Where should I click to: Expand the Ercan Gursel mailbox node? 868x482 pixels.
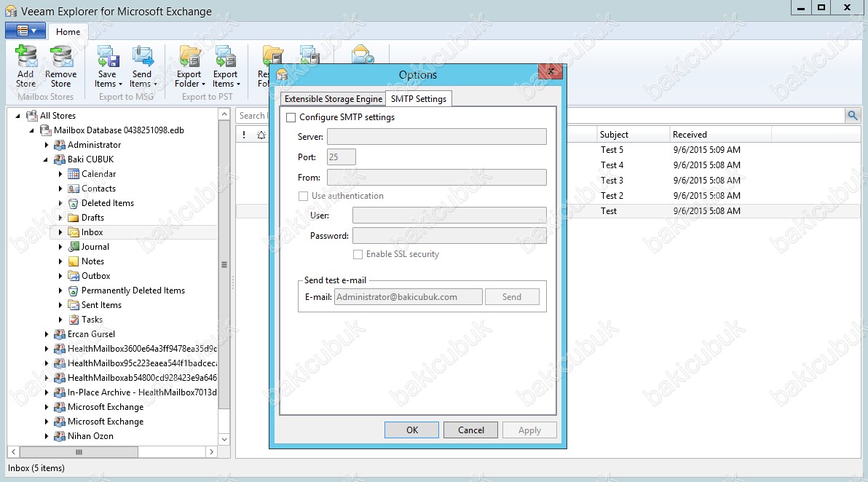click(x=47, y=334)
